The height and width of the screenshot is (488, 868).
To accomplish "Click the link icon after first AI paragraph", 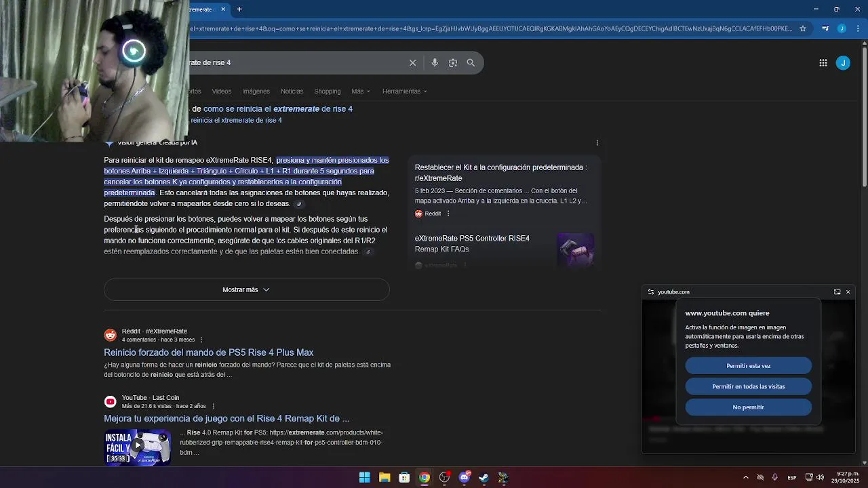I will (298, 204).
